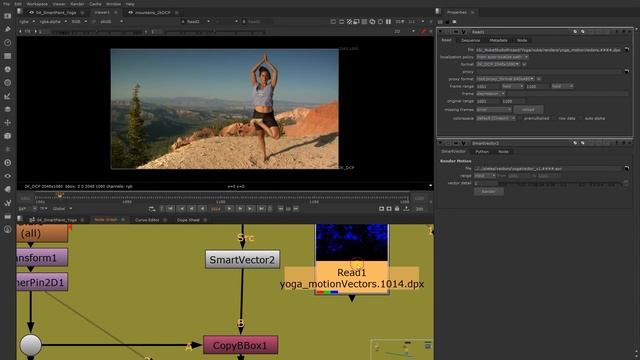
Task: Browse for the proxy file path
Action: 627,71
